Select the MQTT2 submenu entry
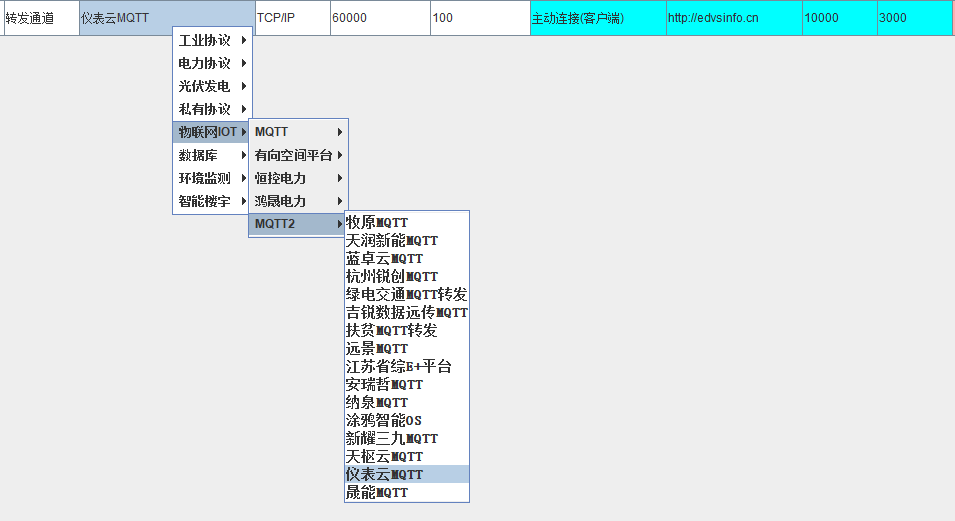Viewport: 955px width, 521px height. pyautogui.click(x=298, y=224)
